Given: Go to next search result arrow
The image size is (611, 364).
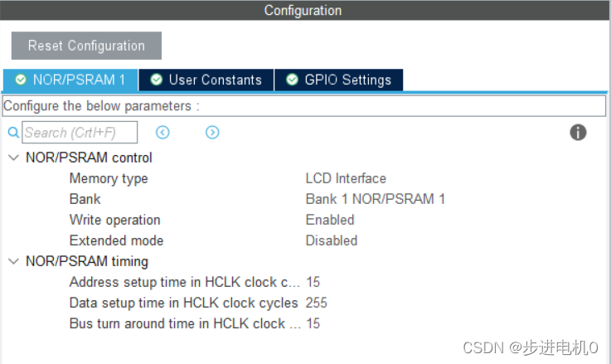Looking at the screenshot, I should pos(212,133).
